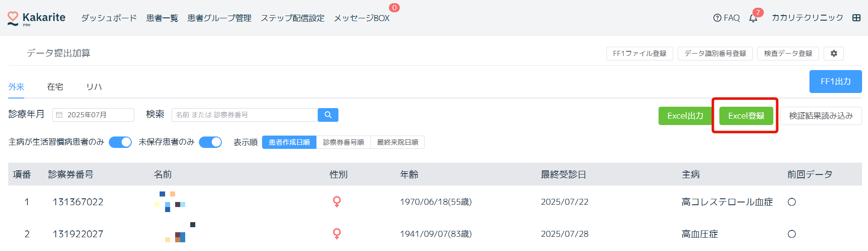Image resolution: width=868 pixels, height=251 pixels.
Task: Sort by 最終来院日順
Action: 397,142
